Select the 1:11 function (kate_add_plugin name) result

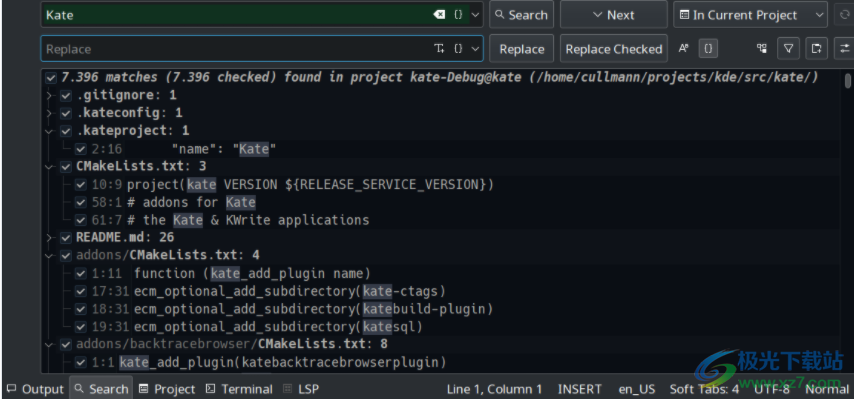click(x=231, y=273)
